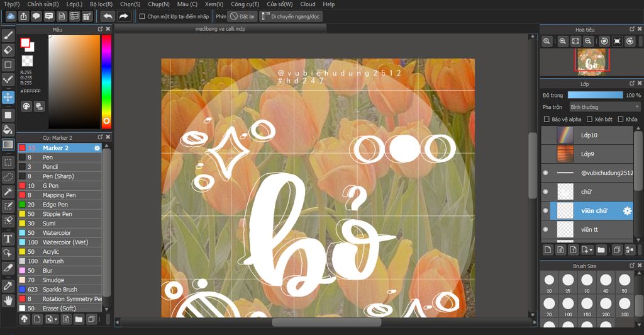Image resolution: width=644 pixels, height=335 pixels.
Task: Open settings gear on viền chữ layer
Action: 627,210
